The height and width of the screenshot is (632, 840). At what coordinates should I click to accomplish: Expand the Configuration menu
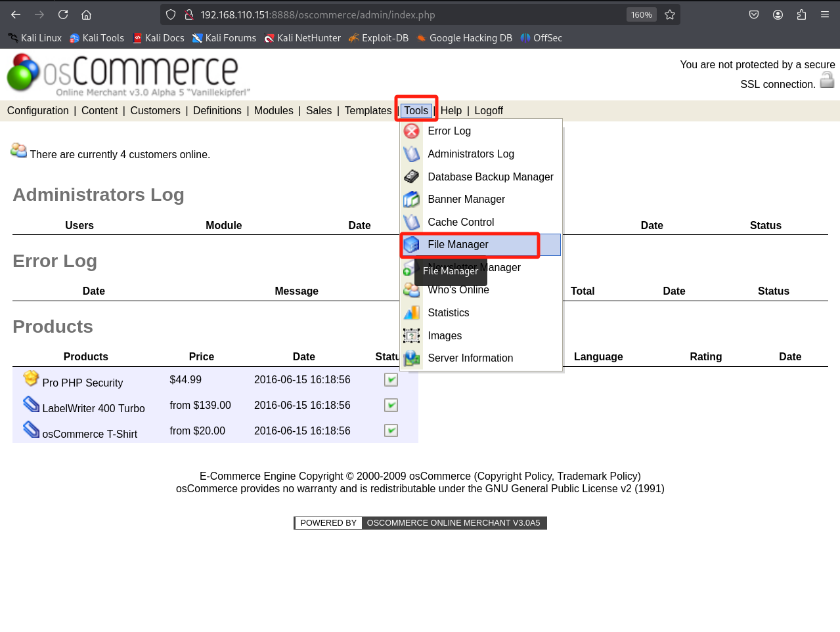[37, 111]
